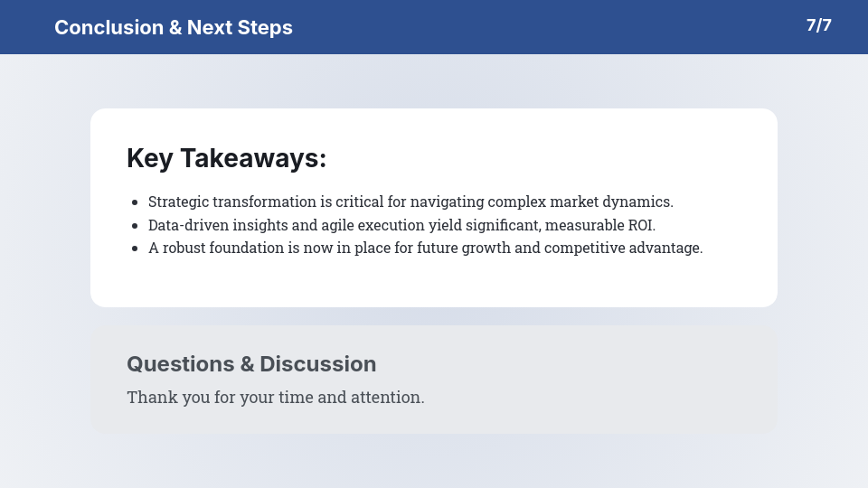This screenshot has height=488, width=868.
Task: Click the bullet dot before "Strategic transformation"
Action: point(135,202)
